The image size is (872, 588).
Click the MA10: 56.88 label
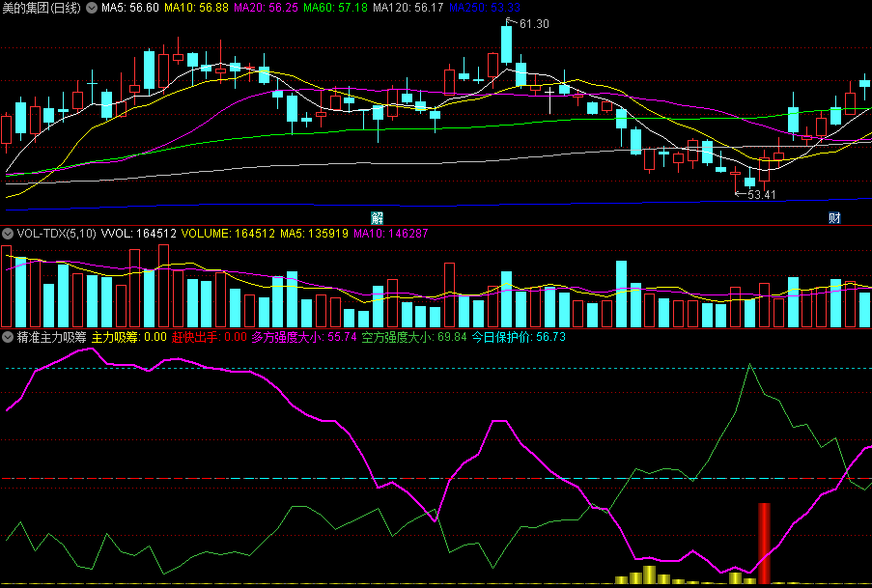coord(196,8)
